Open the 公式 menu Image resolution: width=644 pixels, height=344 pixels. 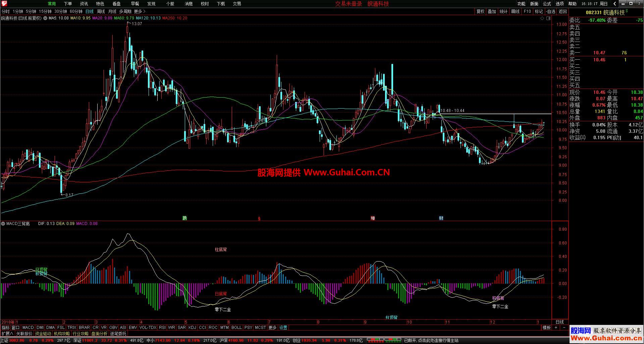tap(547, 4)
